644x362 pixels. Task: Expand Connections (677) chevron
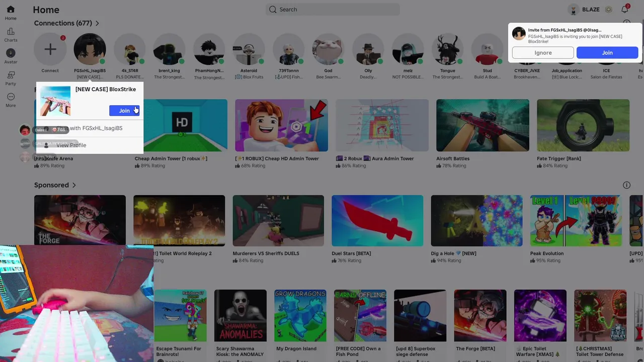pos(97,23)
